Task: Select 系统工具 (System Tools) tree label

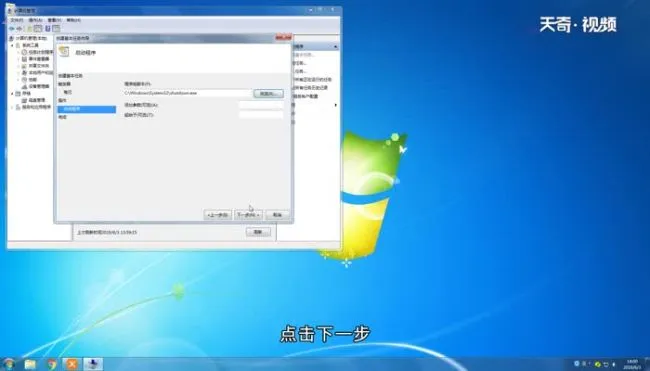Action: pos(31,45)
